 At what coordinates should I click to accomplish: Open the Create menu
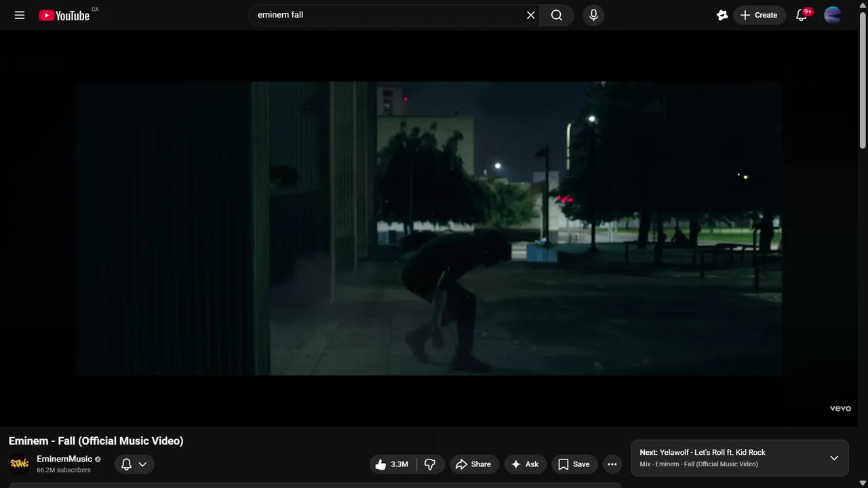759,15
